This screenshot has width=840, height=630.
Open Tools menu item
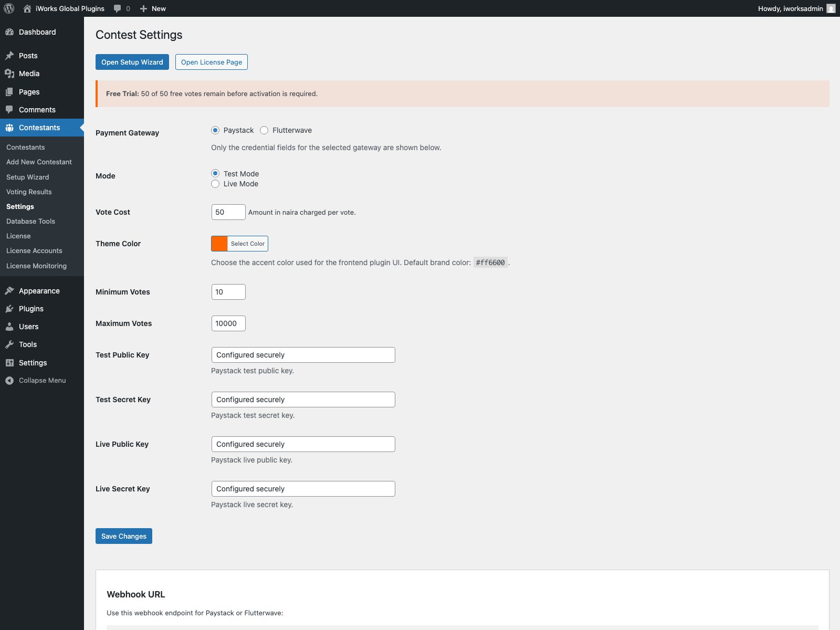click(x=42, y=344)
